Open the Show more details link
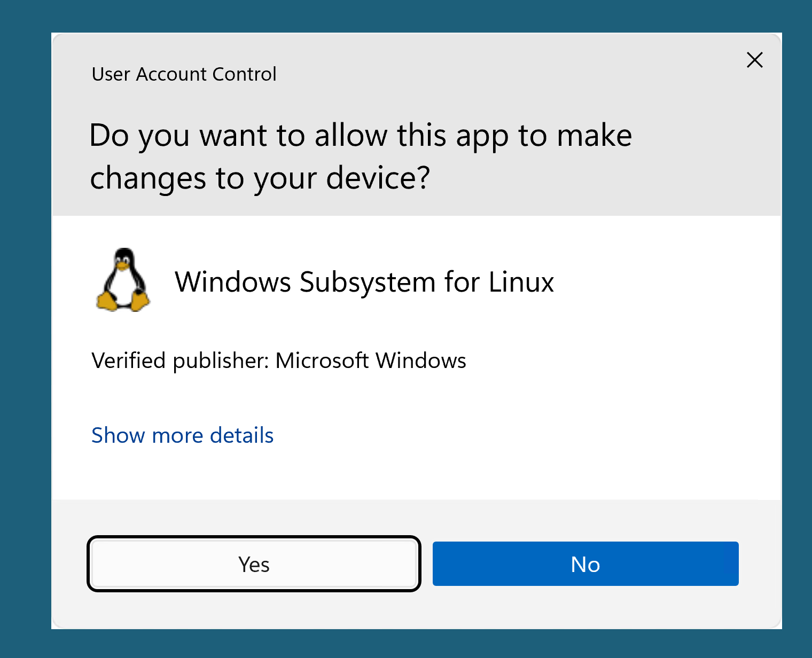812x658 pixels. tap(182, 435)
